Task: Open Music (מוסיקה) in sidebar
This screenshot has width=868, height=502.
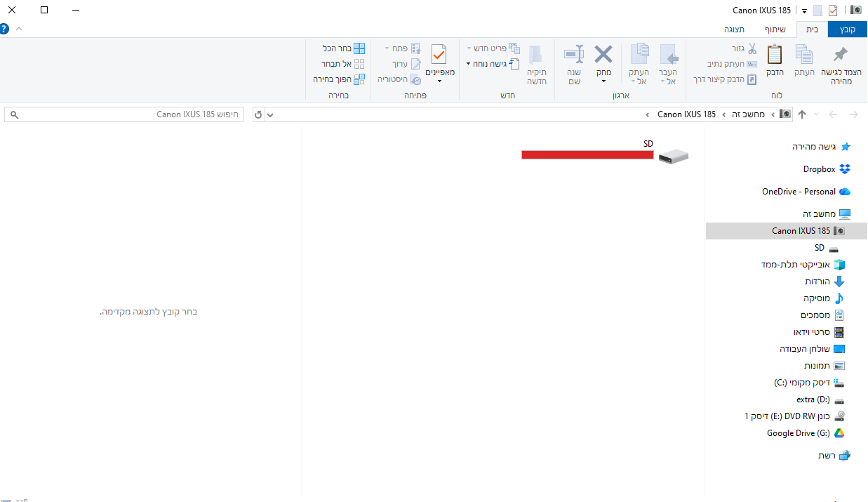Action: (x=824, y=298)
